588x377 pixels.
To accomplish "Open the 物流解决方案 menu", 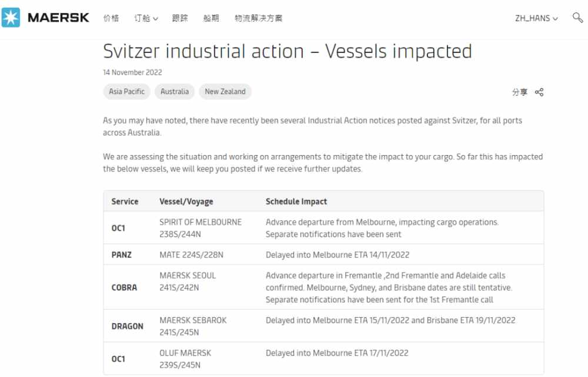I will [x=258, y=18].
